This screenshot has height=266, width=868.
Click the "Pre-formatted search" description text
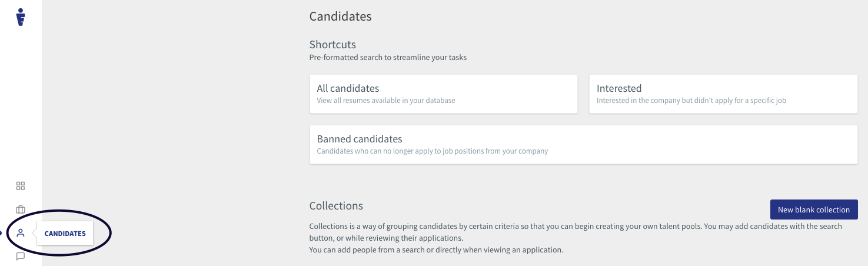click(x=388, y=58)
